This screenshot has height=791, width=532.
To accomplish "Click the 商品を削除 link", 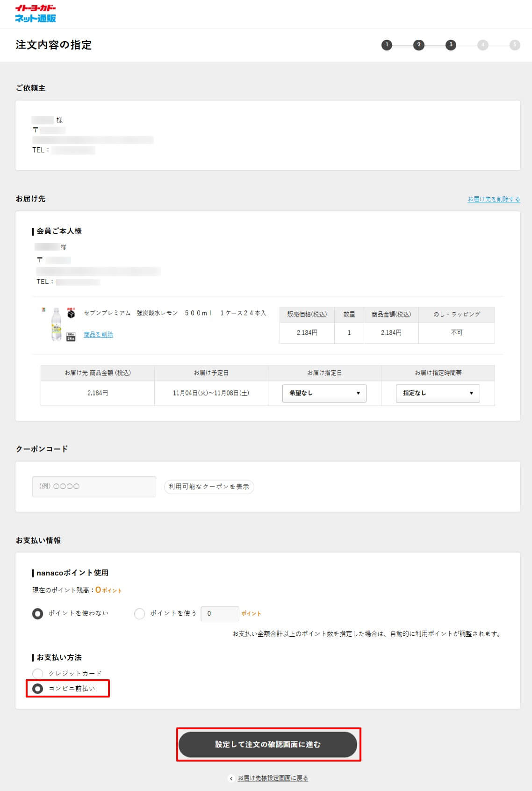I will 98,334.
